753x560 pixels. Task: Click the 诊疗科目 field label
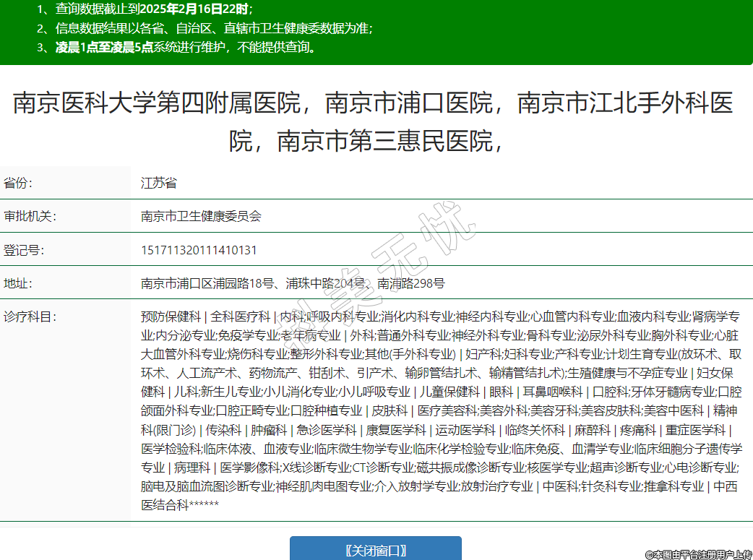[x=30, y=316]
